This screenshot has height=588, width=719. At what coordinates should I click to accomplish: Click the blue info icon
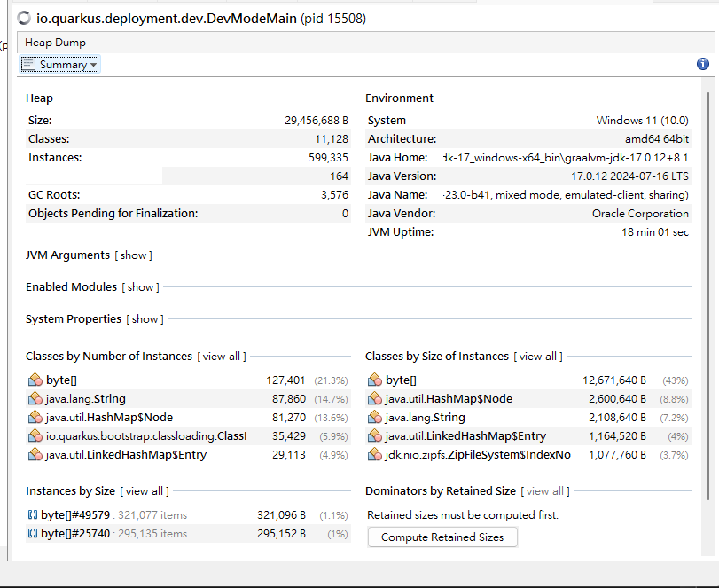click(702, 64)
